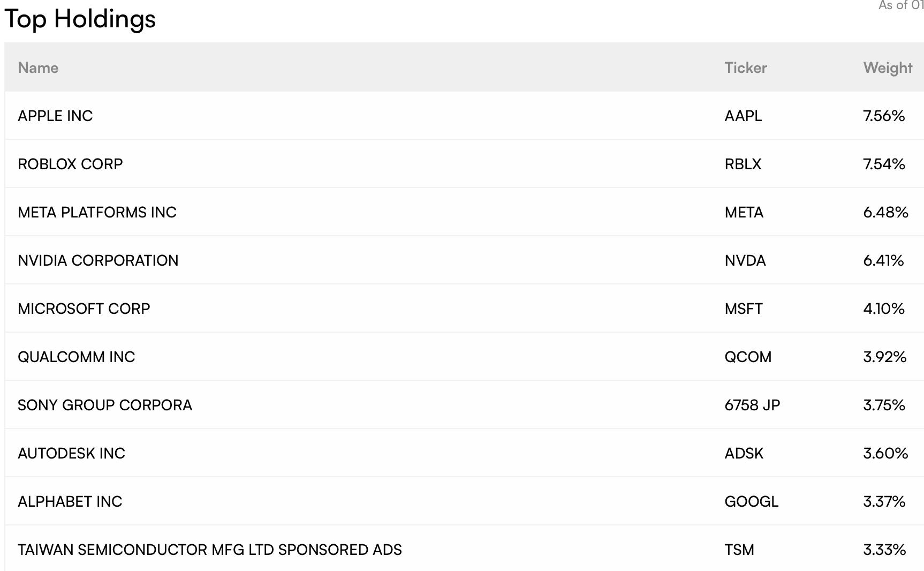Image resolution: width=924 pixels, height=571 pixels.
Task: Click the 7.56% weight value
Action: click(884, 116)
